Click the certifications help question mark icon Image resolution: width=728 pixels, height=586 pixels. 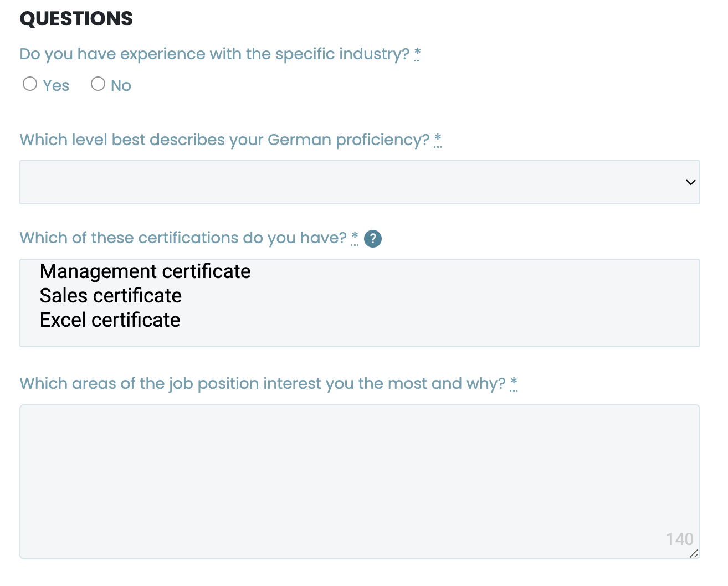pos(373,239)
